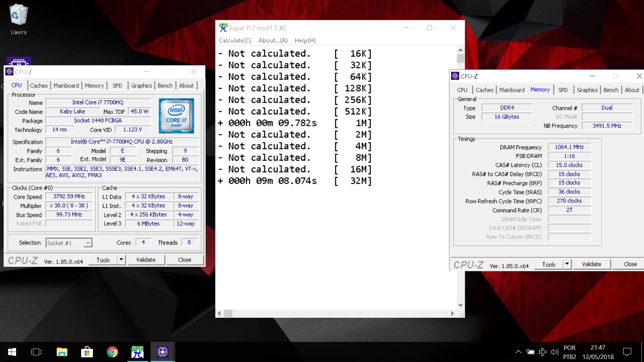Viewport: 644px width, 362px height.
Task: Switch to SPD tab in right CPU-Z
Action: [563, 90]
